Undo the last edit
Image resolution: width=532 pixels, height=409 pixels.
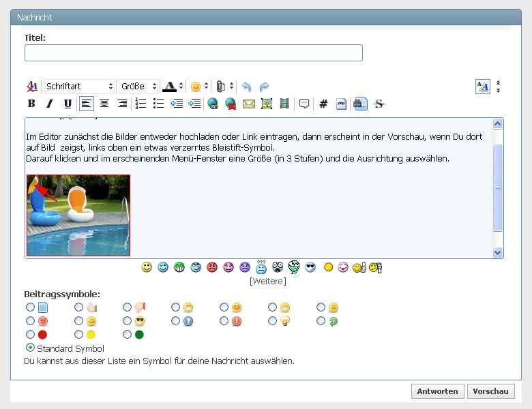pos(247,87)
